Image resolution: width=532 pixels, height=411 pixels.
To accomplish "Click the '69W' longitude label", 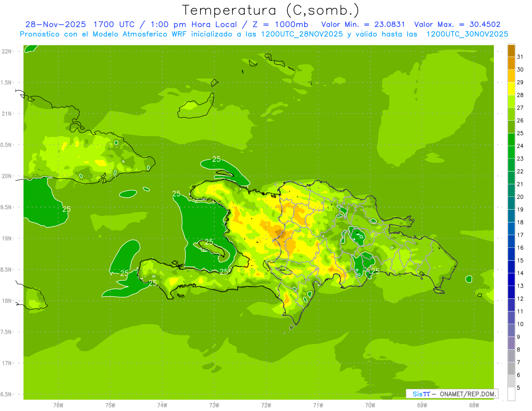I will click(422, 405).
